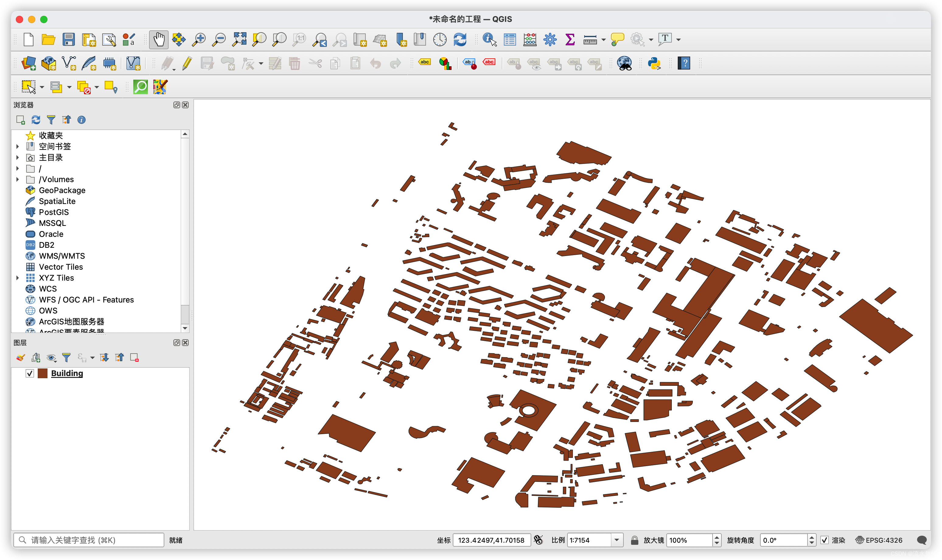Expand the /Volumes folder node
The width and height of the screenshot is (942, 560).
[17, 179]
